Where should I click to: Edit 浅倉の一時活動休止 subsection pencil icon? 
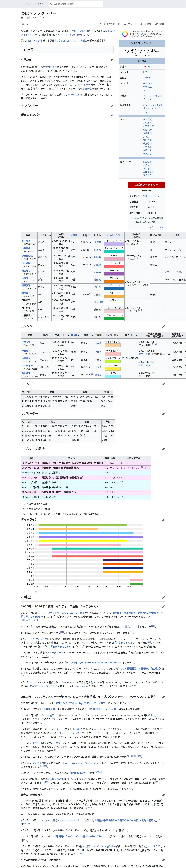click(163, 795)
